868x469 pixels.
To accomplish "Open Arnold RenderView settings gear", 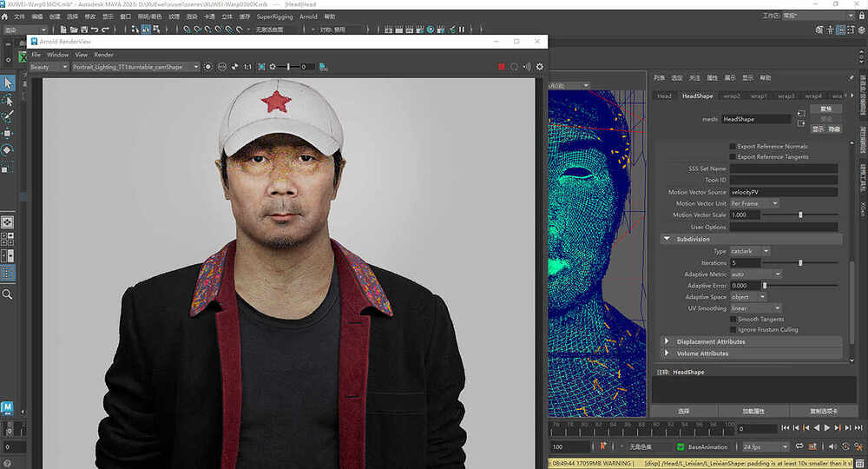I will click(x=540, y=67).
